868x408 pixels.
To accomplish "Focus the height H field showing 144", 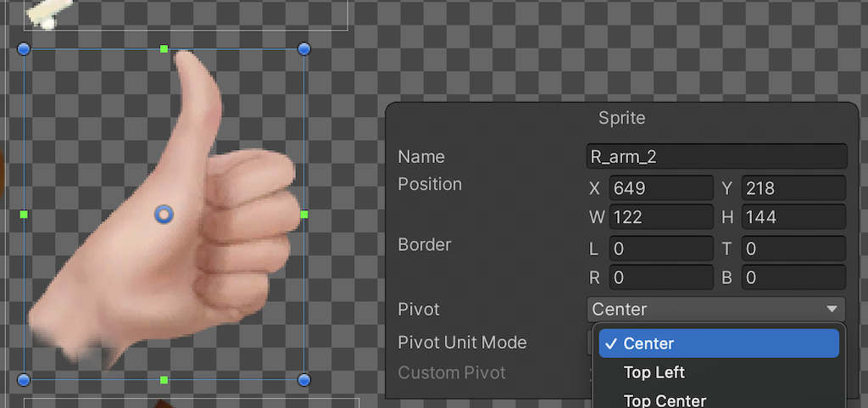I will coord(793,217).
